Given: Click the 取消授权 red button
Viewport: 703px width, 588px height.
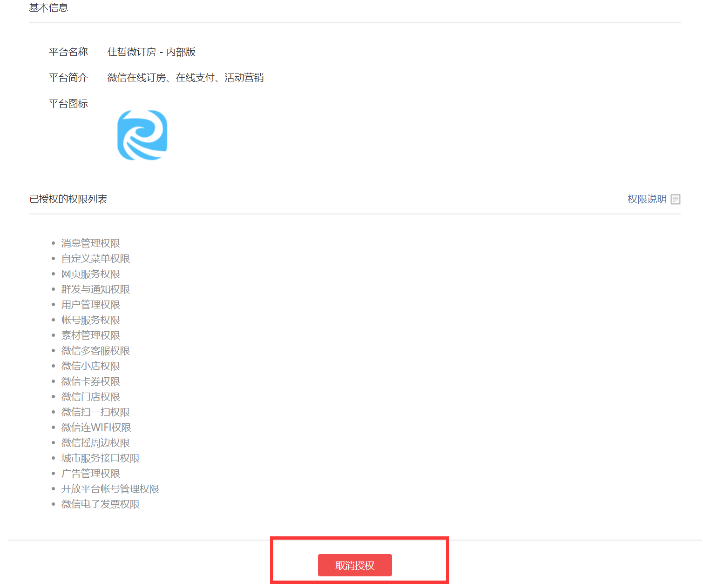Looking at the screenshot, I should coord(355,565).
